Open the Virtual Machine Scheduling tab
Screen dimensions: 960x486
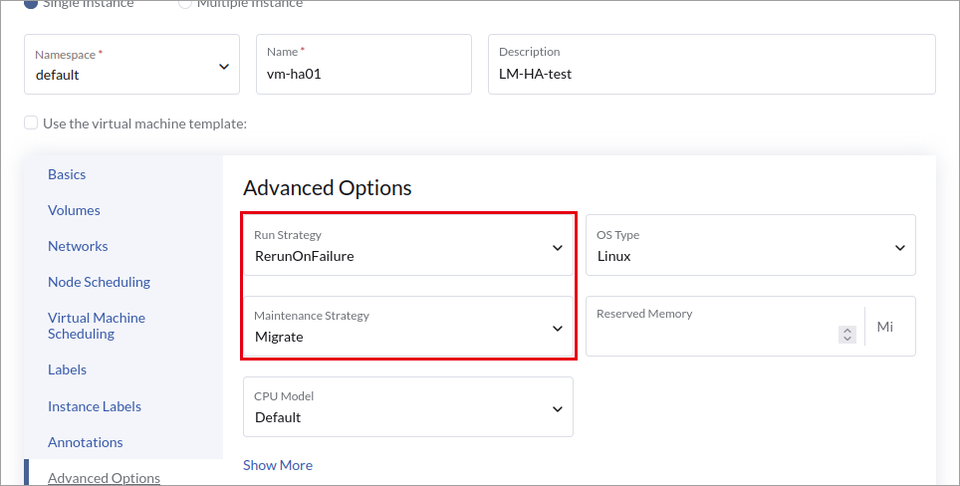(97, 326)
